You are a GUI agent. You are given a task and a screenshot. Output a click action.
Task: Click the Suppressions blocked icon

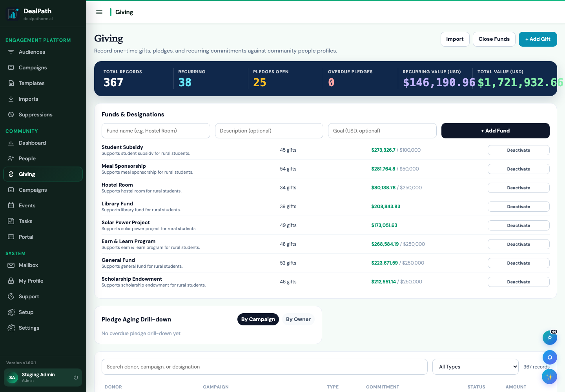coord(11,114)
